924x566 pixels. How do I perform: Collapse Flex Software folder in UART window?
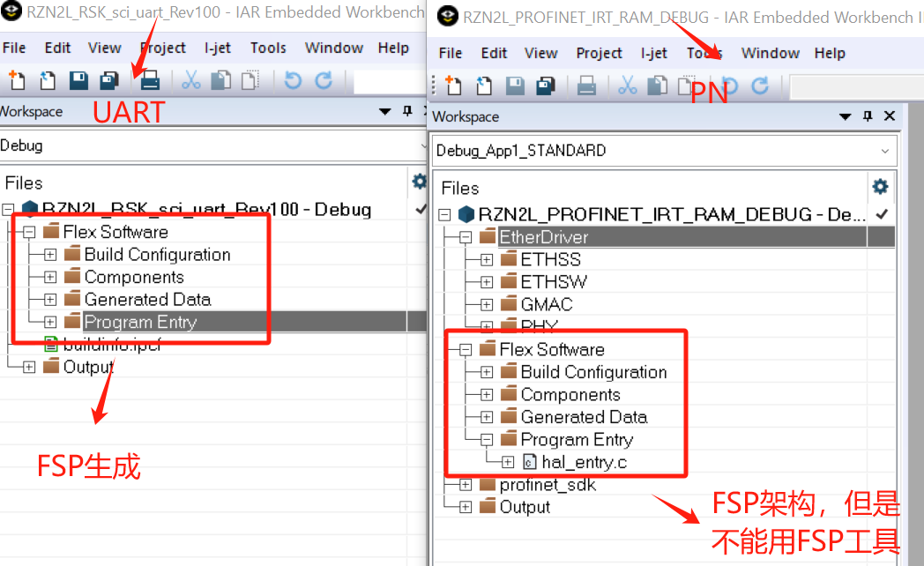pyautogui.click(x=29, y=232)
